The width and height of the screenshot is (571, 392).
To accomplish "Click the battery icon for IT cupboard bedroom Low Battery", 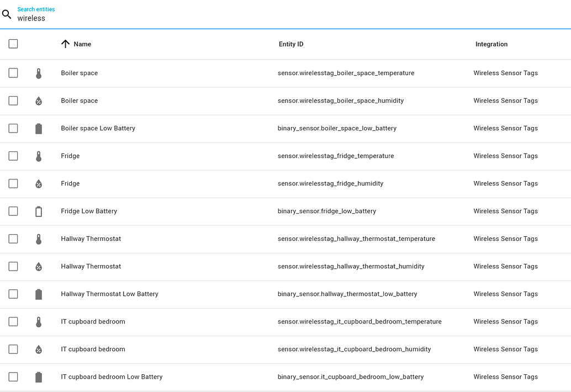I will pyautogui.click(x=39, y=377).
